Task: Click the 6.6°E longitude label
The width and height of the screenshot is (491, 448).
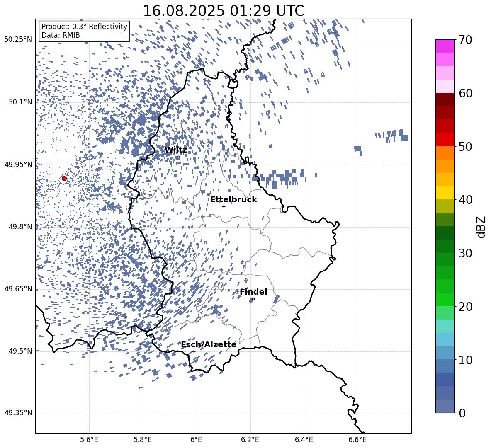Action: pos(357,440)
